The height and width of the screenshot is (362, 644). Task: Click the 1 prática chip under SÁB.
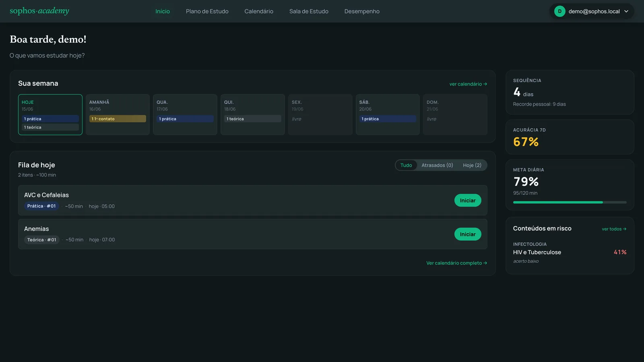(388, 119)
